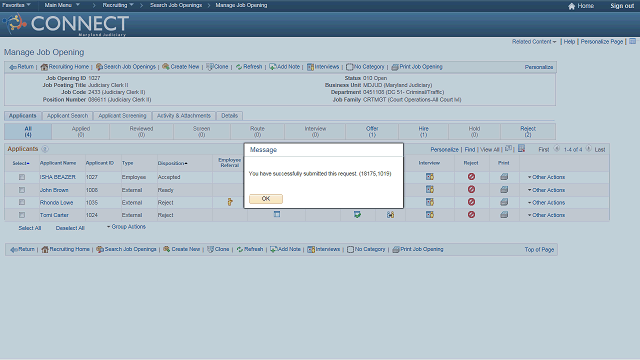Reject applicant John Brown via red icon
640x360 pixels.
[x=471, y=189]
